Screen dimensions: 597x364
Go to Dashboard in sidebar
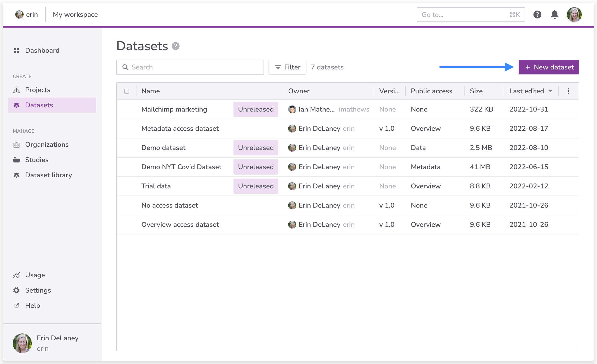[42, 50]
